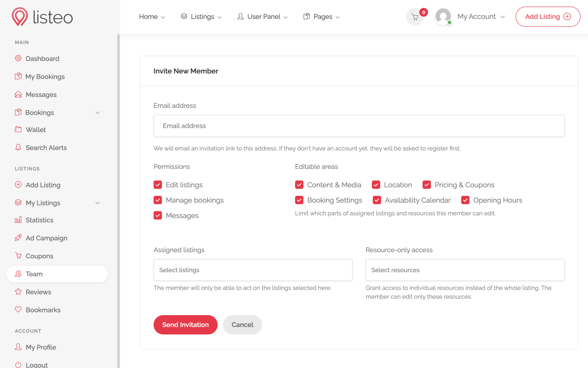The height and width of the screenshot is (368, 588).
Task: Open Search Alerts in sidebar
Action: (57, 148)
